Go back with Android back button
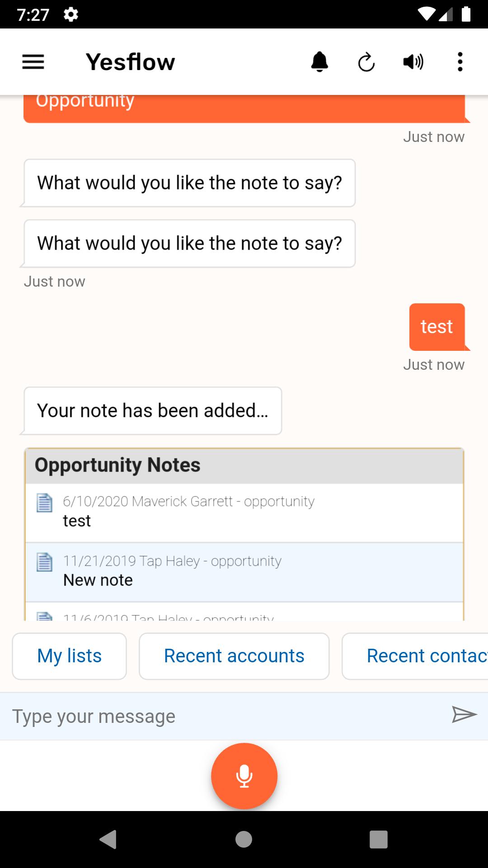Viewport: 488px width, 868px height. [x=108, y=839]
